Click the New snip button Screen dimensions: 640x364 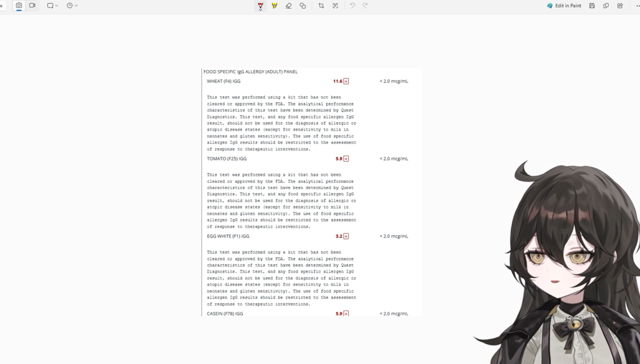pyautogui.click(x=2, y=6)
